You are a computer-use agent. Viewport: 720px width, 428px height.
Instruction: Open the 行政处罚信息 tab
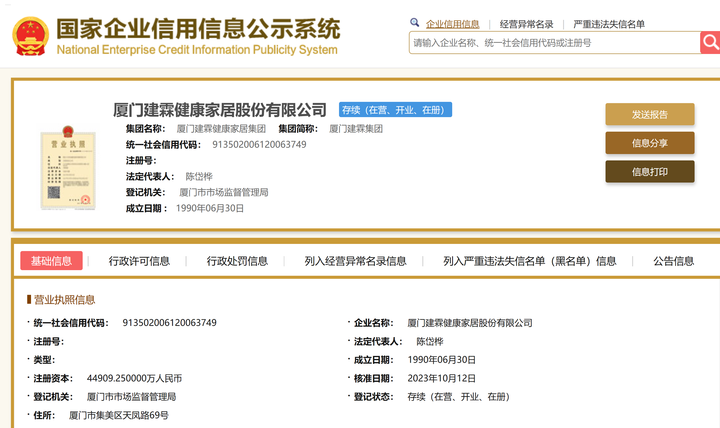pos(237,261)
